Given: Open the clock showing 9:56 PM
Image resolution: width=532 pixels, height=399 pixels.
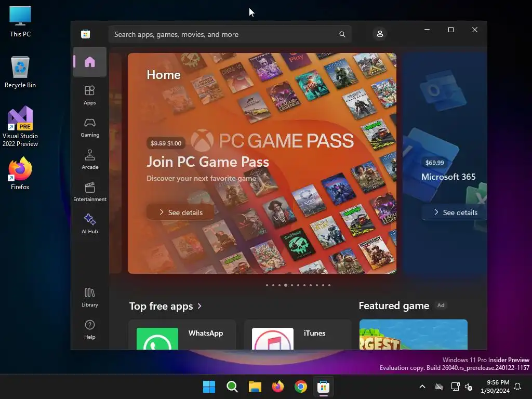Looking at the screenshot, I should [x=495, y=387].
